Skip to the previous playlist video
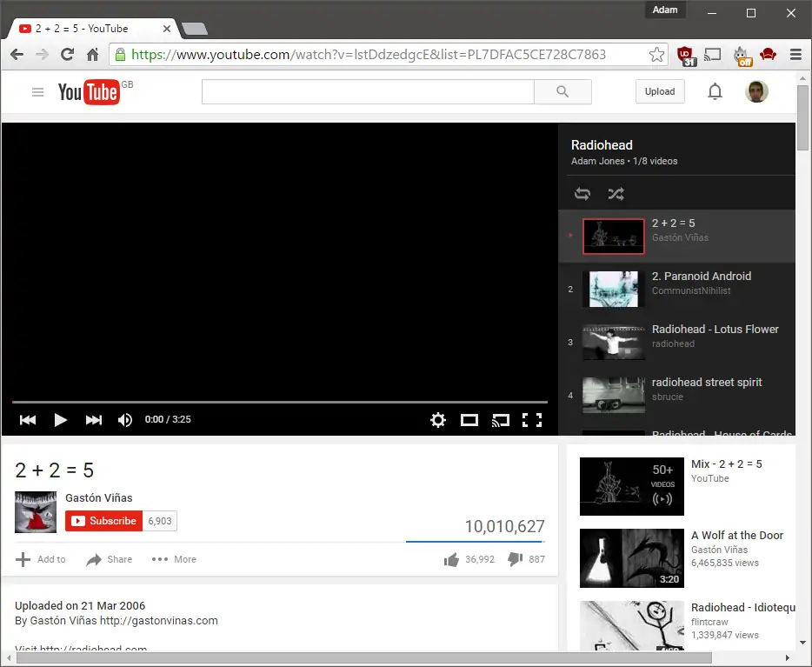Screen dimensions: 812x667 pos(28,419)
